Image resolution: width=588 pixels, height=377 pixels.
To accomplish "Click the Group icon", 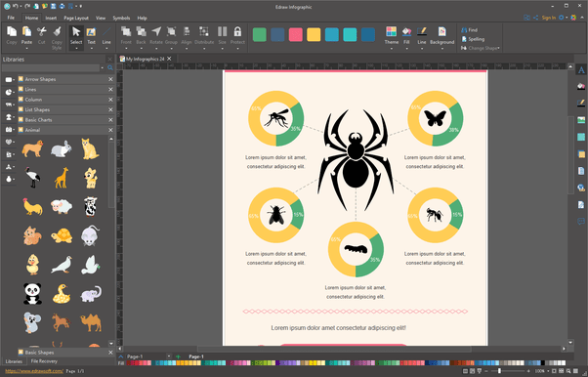I will [x=171, y=32].
